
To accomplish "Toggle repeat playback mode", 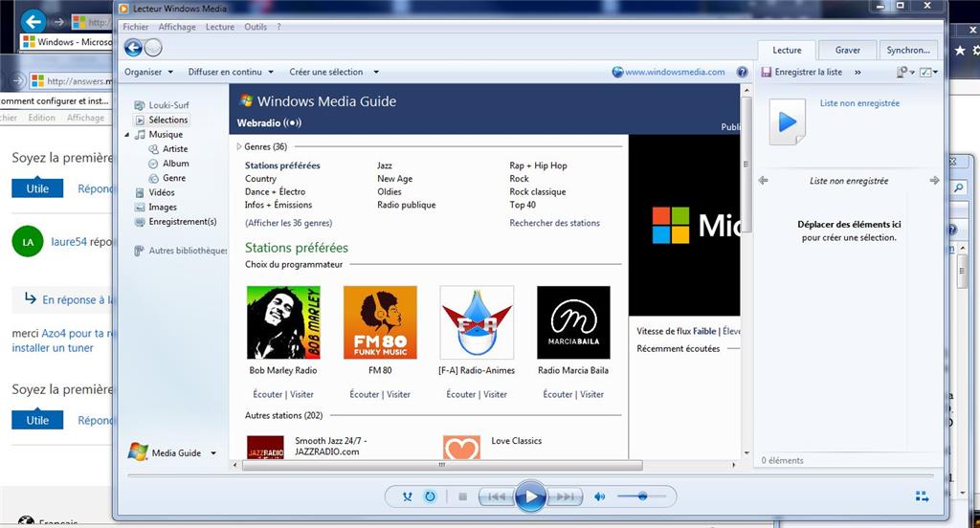I will tap(430, 496).
